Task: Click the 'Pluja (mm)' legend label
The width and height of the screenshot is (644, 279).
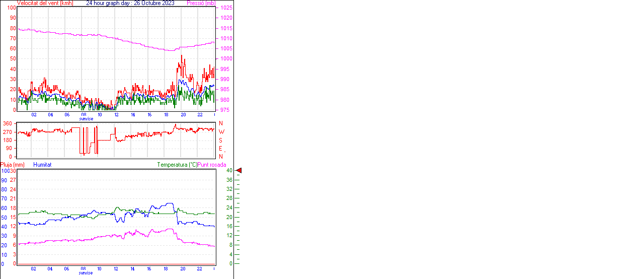Action: (x=13, y=165)
